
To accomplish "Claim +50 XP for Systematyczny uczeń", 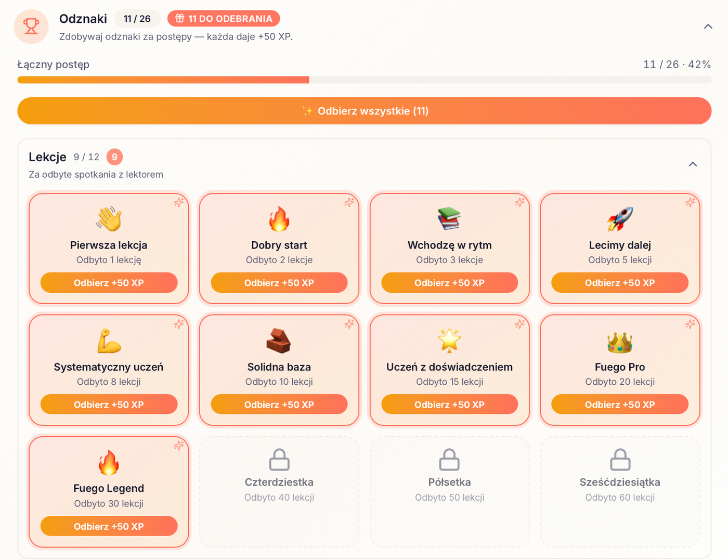I will pos(109,405).
